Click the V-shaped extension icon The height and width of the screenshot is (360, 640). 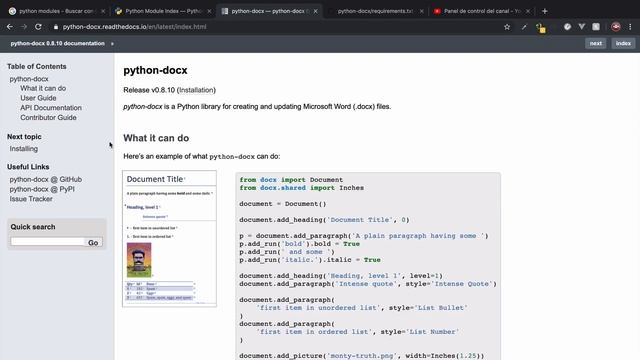point(582,27)
